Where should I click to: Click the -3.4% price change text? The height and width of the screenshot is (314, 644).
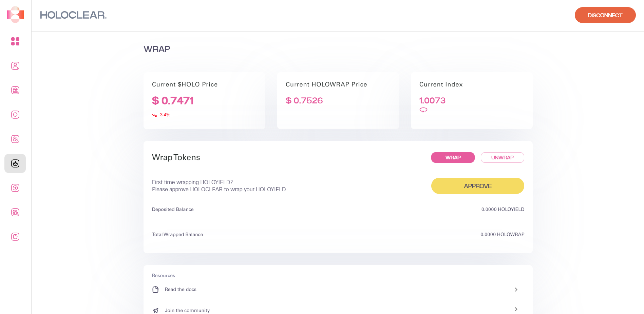pyautogui.click(x=164, y=115)
